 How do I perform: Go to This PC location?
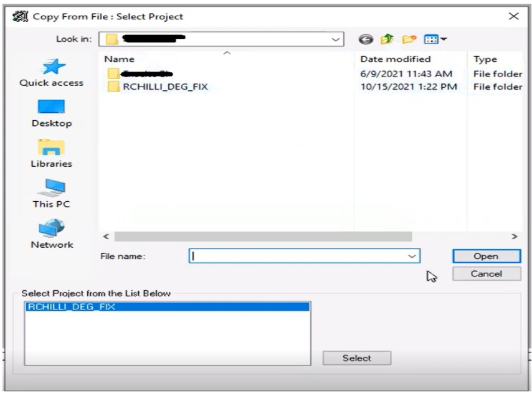(x=51, y=187)
